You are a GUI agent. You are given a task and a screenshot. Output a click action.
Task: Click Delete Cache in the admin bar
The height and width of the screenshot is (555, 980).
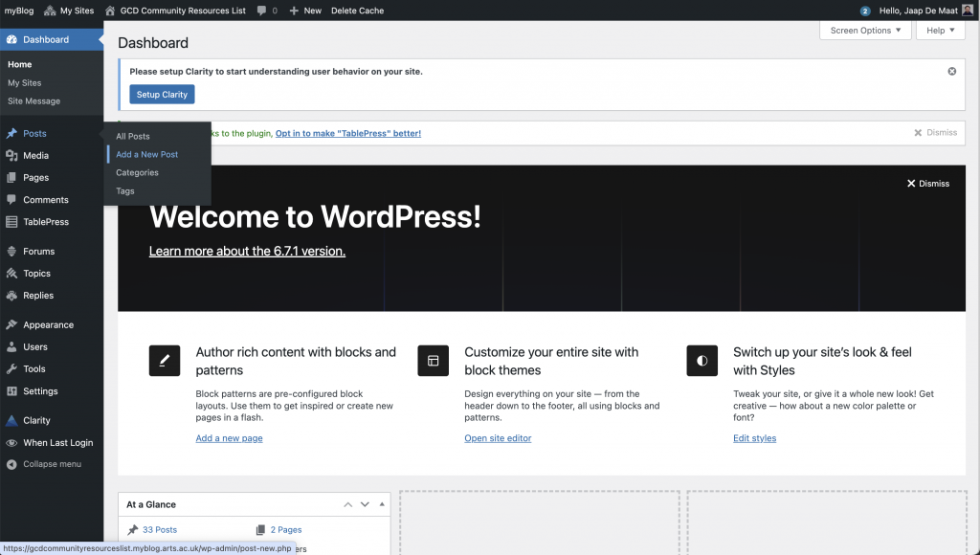[358, 11]
